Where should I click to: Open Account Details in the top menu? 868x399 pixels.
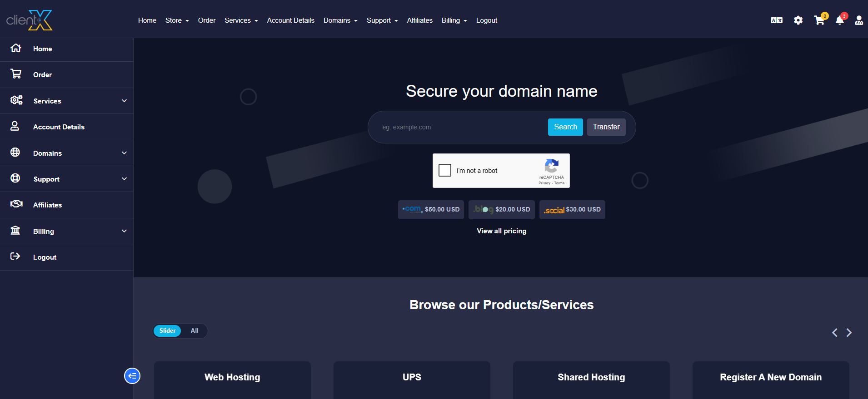pos(290,20)
